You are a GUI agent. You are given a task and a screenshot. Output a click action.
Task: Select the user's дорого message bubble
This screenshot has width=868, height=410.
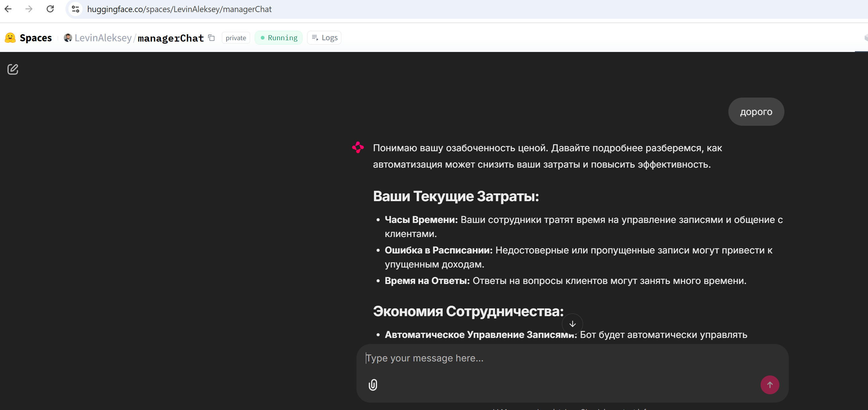click(x=756, y=111)
